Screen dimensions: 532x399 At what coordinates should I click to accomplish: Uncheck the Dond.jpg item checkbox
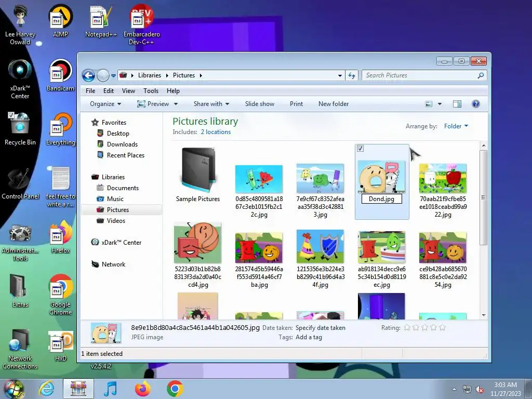tap(361, 148)
